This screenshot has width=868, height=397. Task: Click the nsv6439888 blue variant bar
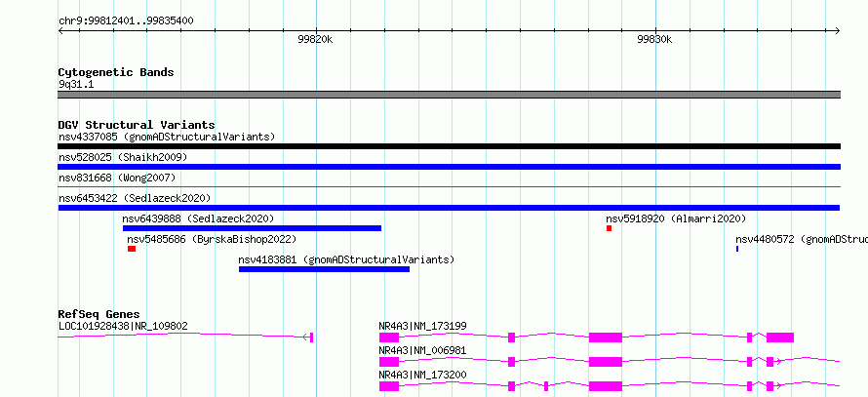click(x=252, y=228)
